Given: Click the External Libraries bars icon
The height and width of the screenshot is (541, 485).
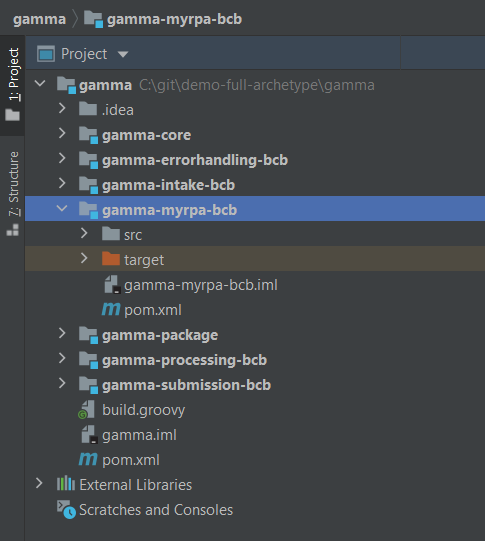Looking at the screenshot, I should pyautogui.click(x=66, y=484).
